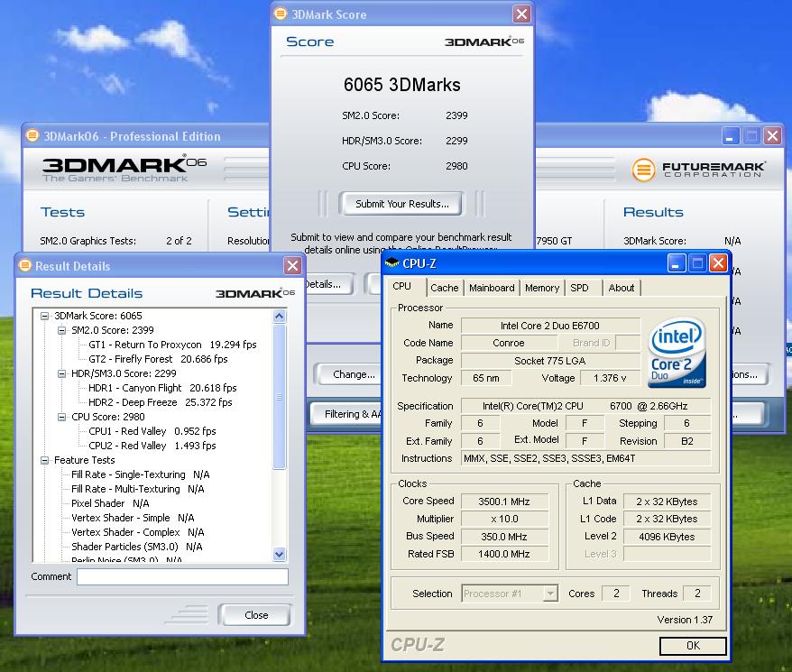Click the Revision B2 value
Screen dimensions: 792x672
[687, 441]
